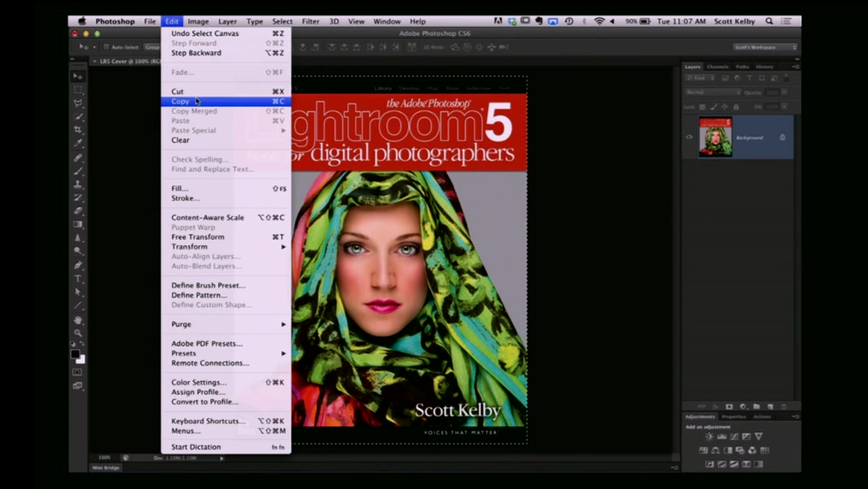Switch to the Properties tab
The height and width of the screenshot is (489, 868).
pyautogui.click(x=733, y=417)
